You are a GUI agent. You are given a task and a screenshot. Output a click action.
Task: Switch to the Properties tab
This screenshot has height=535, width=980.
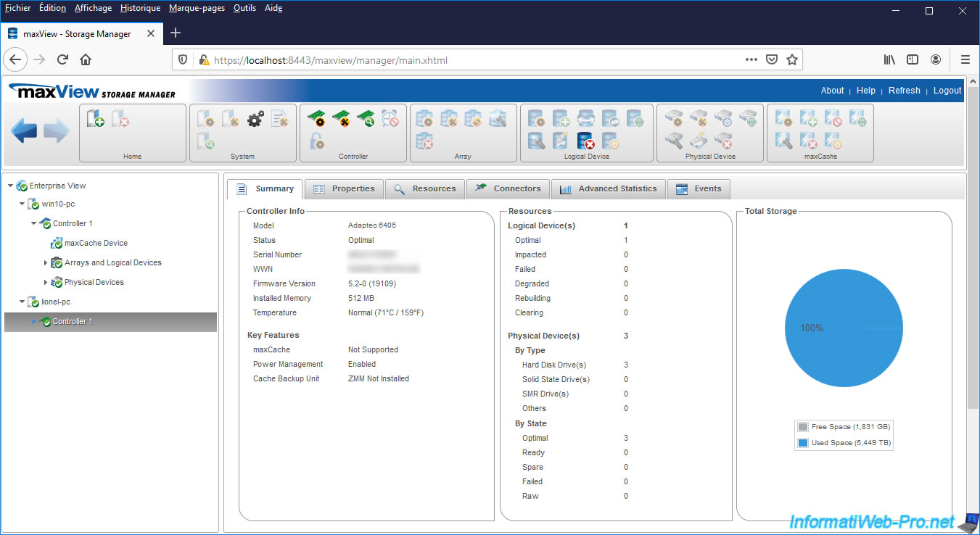[x=344, y=188]
